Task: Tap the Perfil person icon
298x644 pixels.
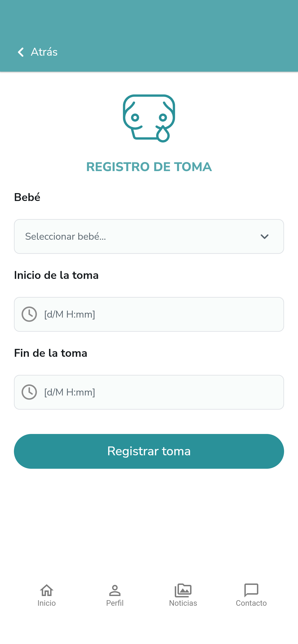Action: (115, 590)
